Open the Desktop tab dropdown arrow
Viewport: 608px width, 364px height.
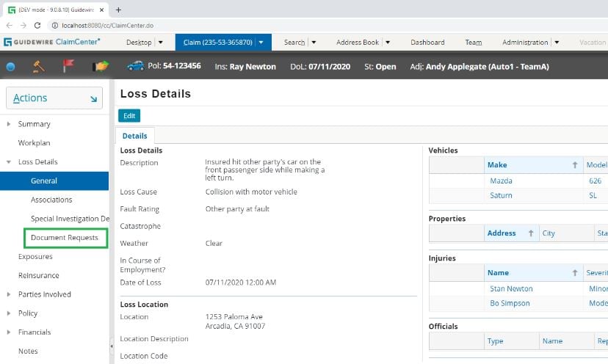click(x=161, y=43)
